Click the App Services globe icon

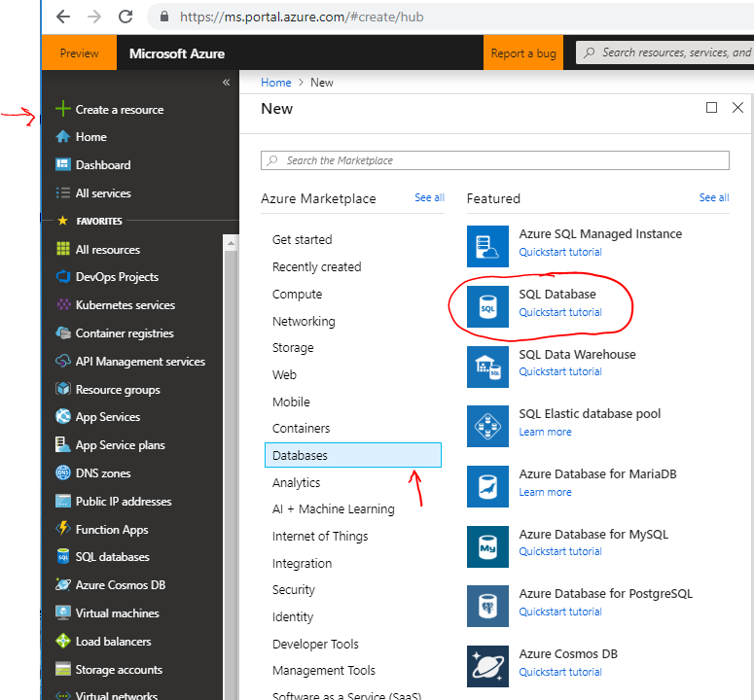point(63,416)
